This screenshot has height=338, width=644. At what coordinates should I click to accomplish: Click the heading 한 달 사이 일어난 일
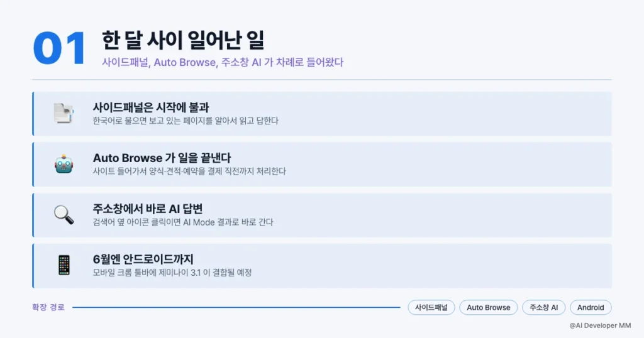click(x=183, y=40)
